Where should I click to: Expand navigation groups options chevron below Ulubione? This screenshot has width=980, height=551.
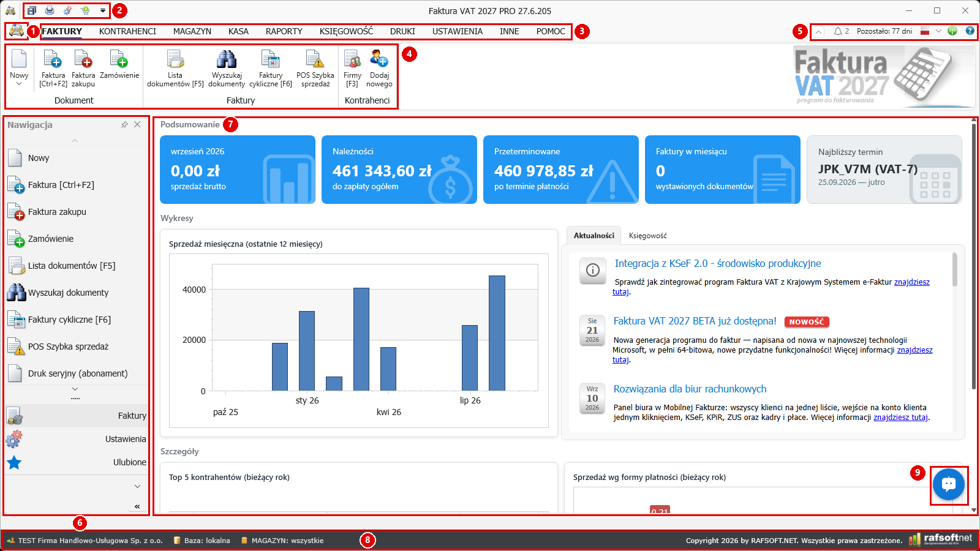pos(137,486)
